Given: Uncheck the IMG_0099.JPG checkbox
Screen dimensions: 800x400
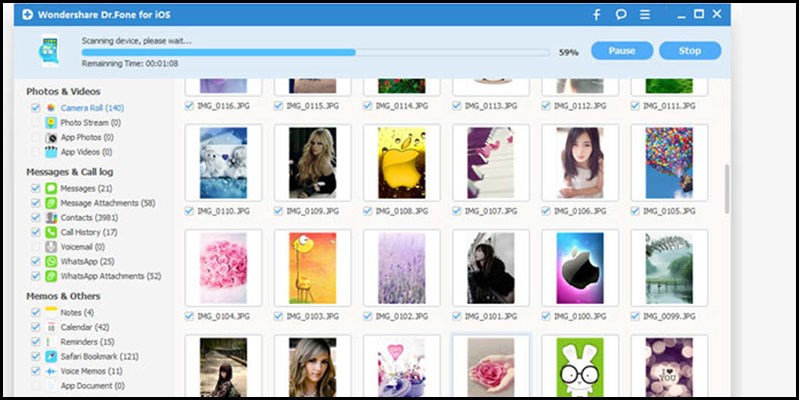Looking at the screenshot, I should 635,316.
